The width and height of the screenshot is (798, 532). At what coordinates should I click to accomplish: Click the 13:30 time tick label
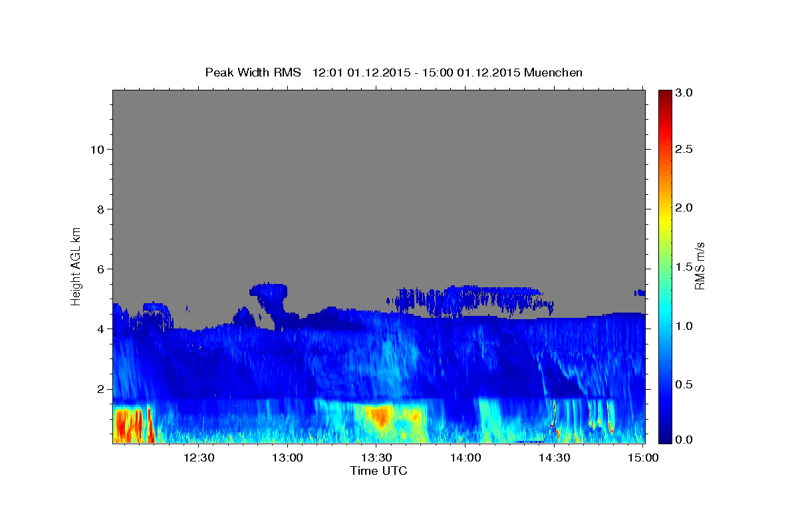point(376,458)
